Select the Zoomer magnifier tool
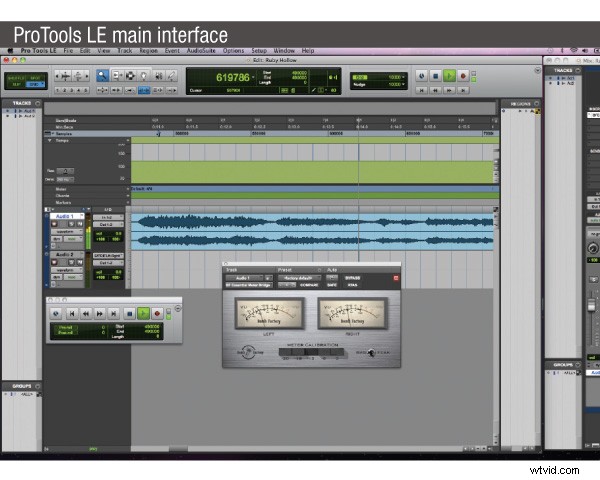The height and width of the screenshot is (480, 600). tap(102, 76)
